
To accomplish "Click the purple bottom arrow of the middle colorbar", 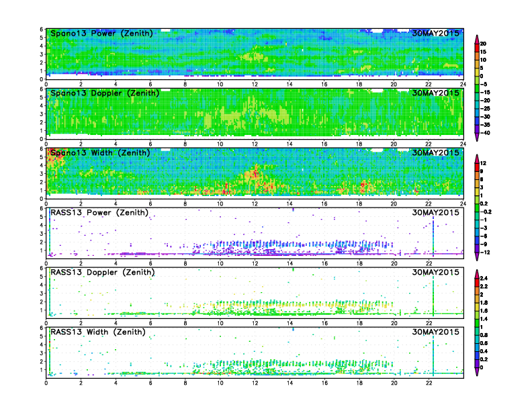I will coord(476,256).
